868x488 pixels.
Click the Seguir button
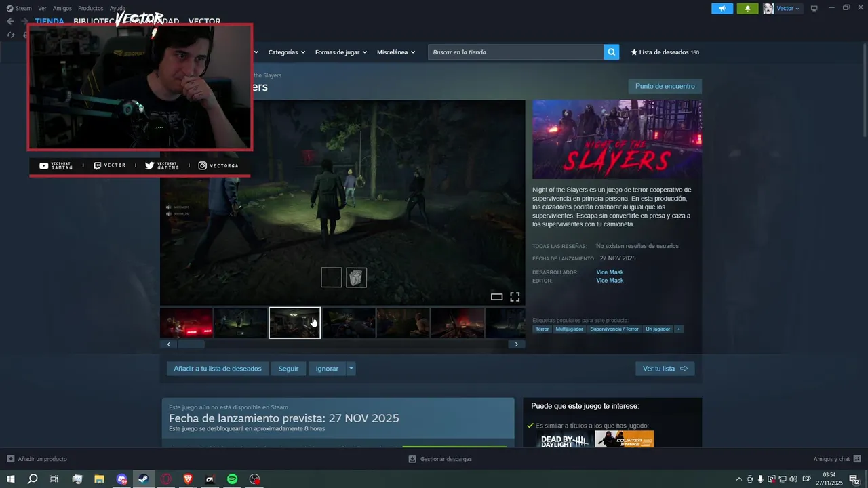point(288,369)
